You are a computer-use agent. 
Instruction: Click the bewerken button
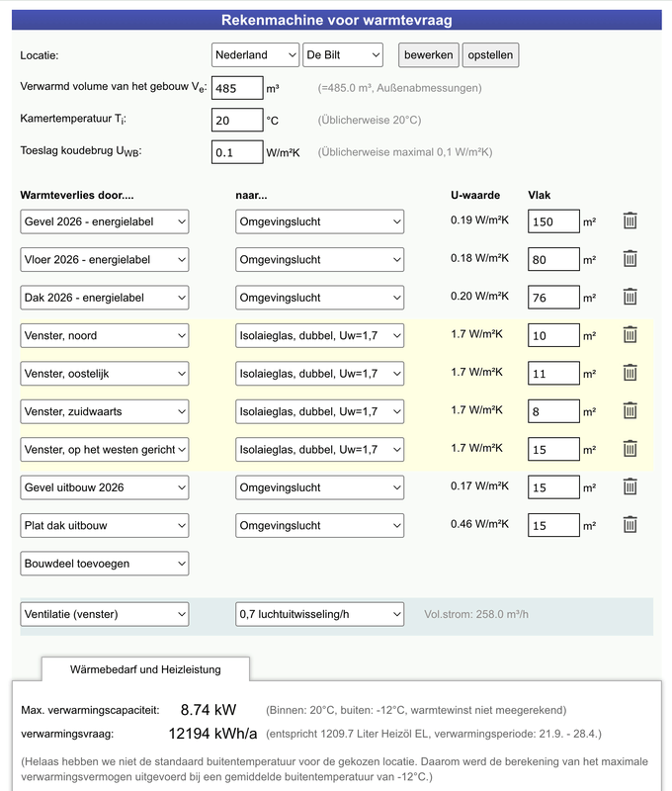[x=426, y=55]
